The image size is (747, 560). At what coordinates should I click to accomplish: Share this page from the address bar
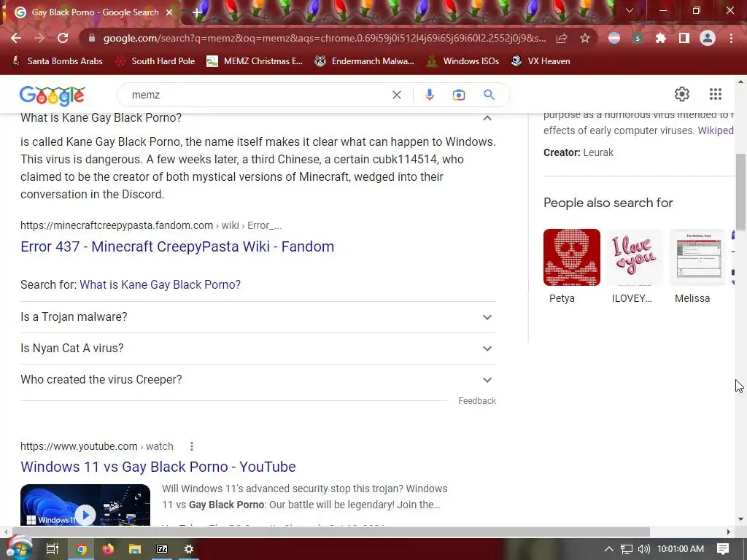click(562, 38)
